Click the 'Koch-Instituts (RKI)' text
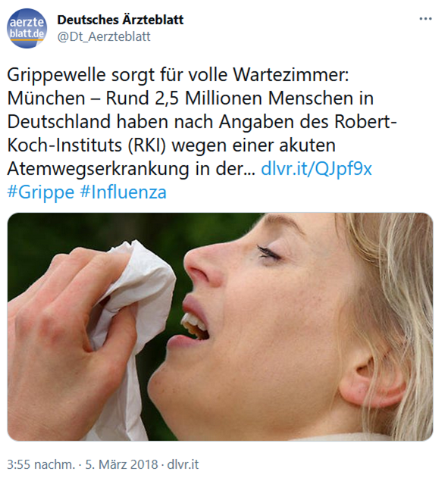Viewport: 448px width, 481px height. (x=86, y=145)
